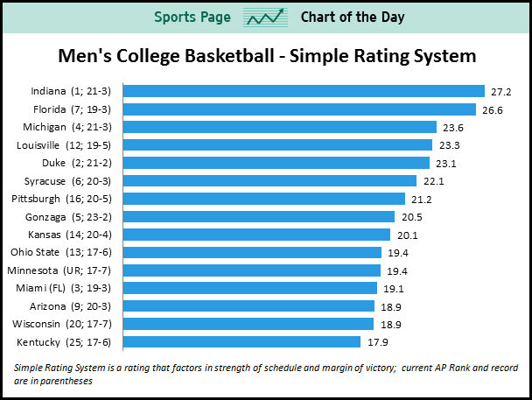Select the Miami (FL) team label
This screenshot has height=400, width=532.
point(73,288)
